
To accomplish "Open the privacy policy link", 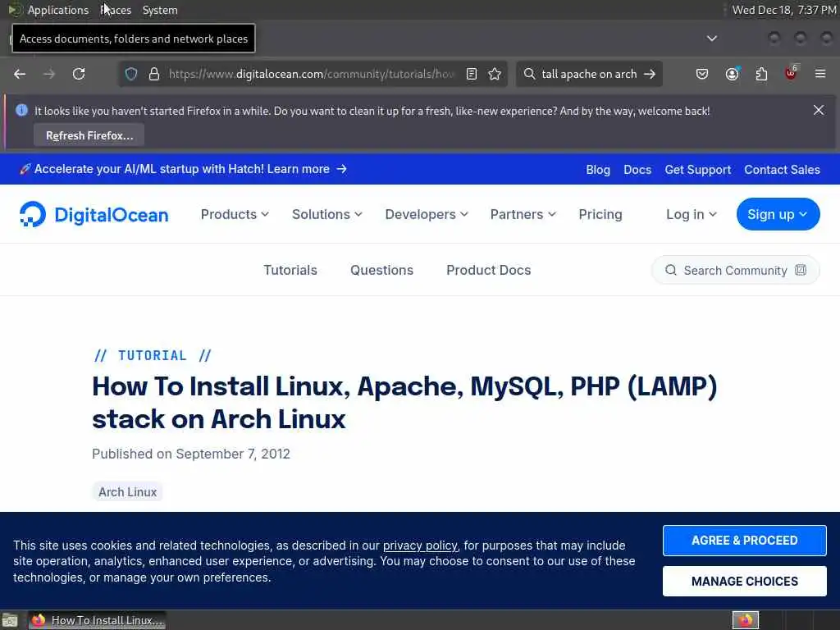I will [x=420, y=546].
